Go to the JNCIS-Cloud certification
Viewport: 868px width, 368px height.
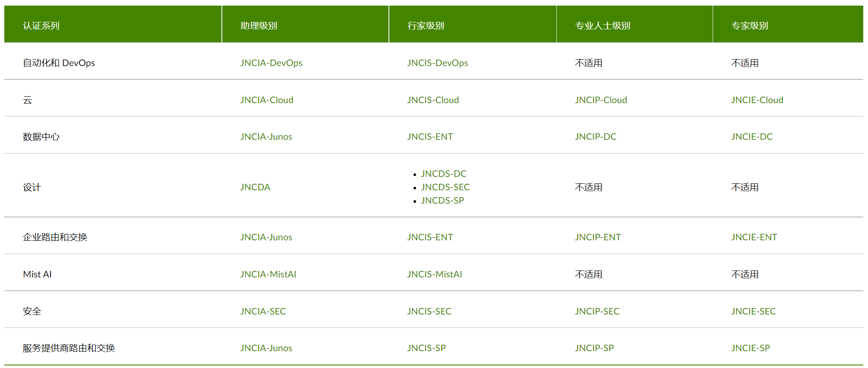pyautogui.click(x=433, y=100)
